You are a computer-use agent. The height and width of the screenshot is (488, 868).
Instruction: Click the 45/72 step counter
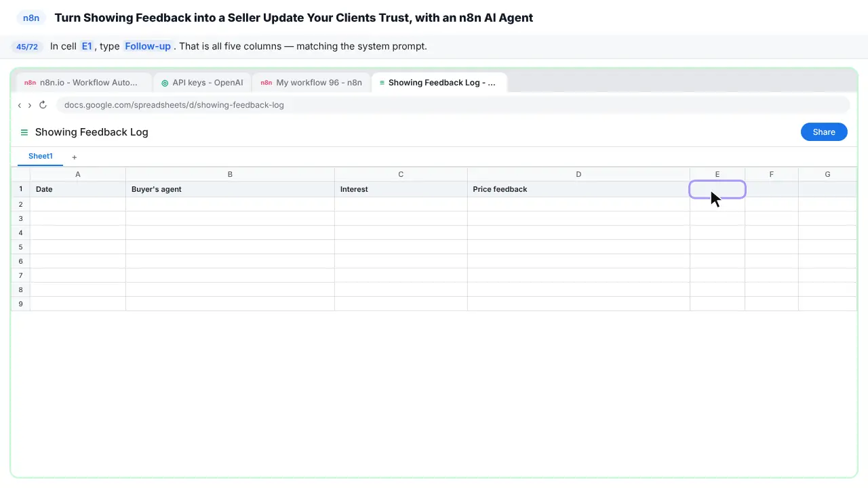click(x=27, y=47)
